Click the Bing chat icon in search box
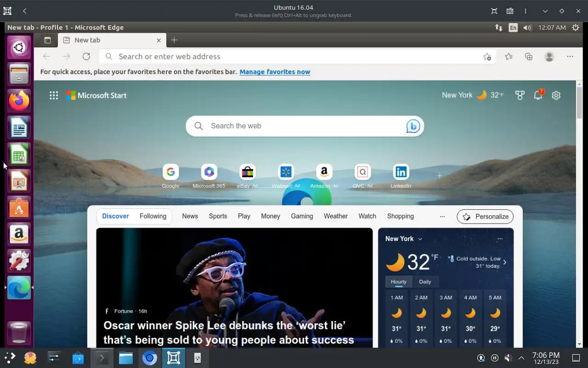 click(x=413, y=126)
